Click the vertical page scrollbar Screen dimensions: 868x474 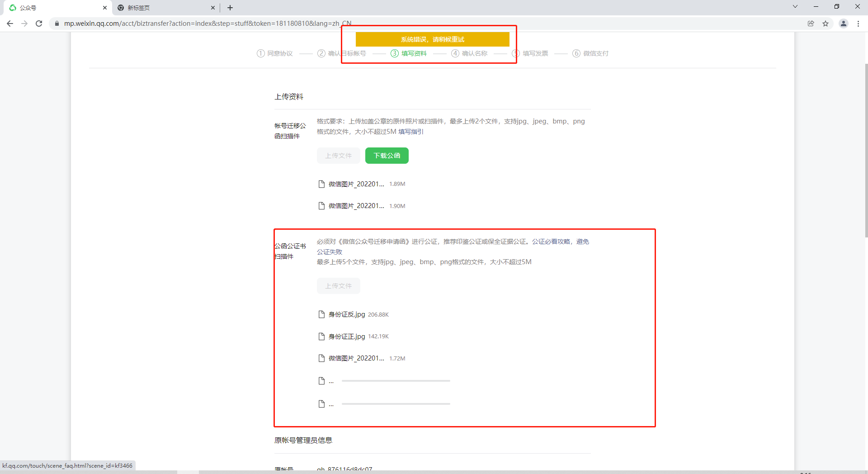pyautogui.click(x=866, y=150)
